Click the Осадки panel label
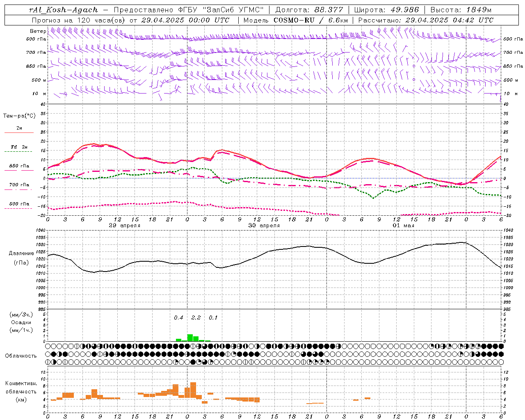This screenshot has height=420, width=525. pyautogui.click(x=21, y=322)
